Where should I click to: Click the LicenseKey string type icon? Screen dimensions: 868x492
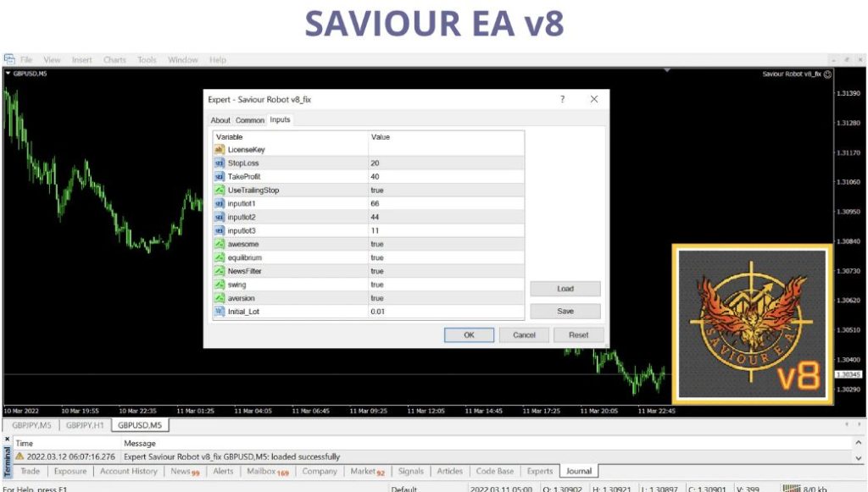point(219,150)
